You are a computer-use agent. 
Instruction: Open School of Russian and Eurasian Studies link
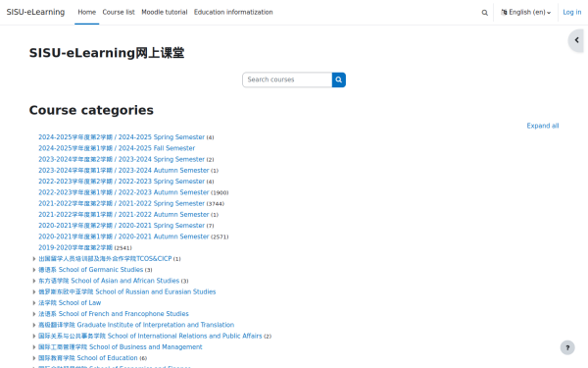(x=127, y=291)
